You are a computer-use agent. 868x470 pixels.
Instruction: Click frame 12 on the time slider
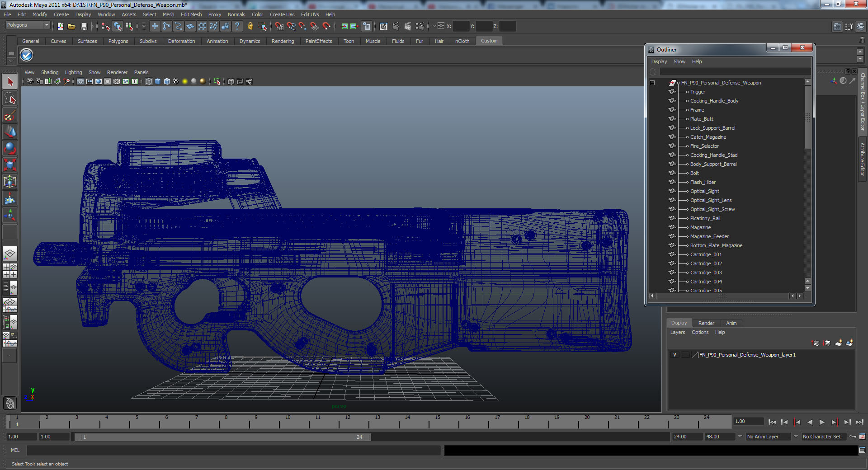[347, 421]
